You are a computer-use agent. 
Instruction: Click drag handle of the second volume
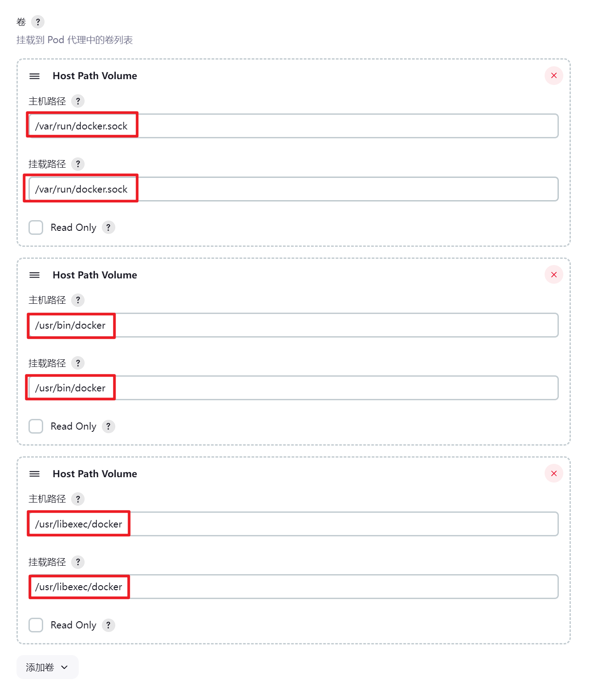point(35,275)
